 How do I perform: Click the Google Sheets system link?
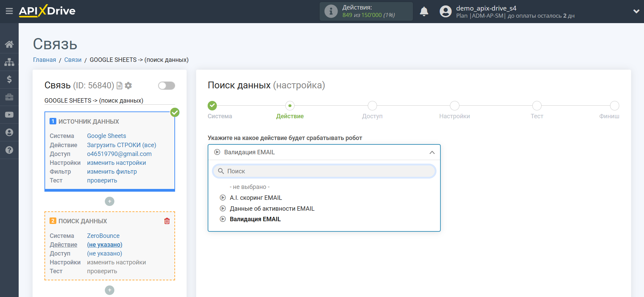coord(106,136)
